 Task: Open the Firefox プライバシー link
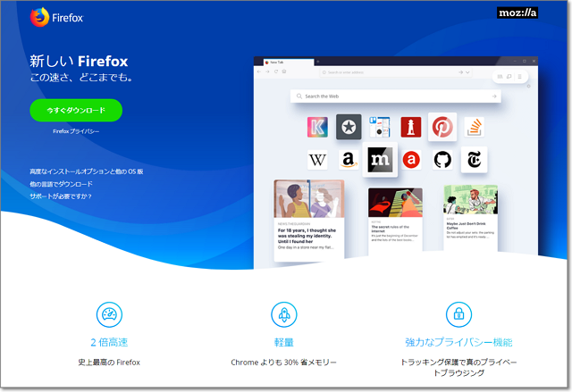tap(76, 131)
